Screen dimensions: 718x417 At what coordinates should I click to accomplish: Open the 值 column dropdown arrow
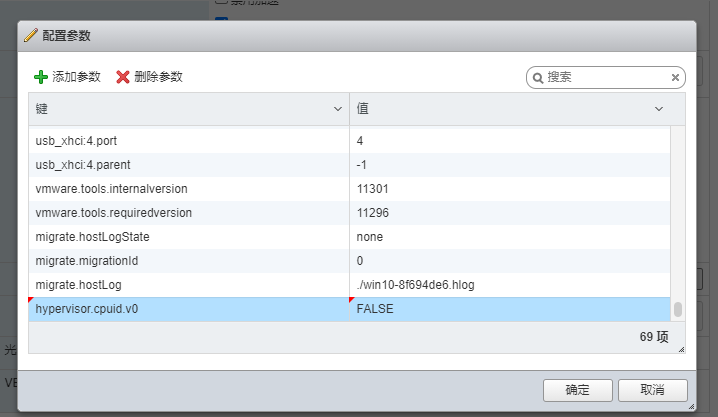659,108
